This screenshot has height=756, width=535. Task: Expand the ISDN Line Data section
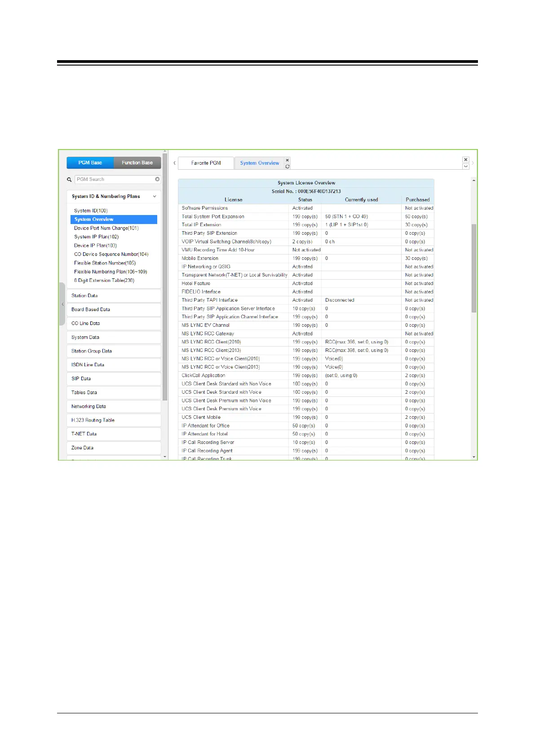pyautogui.click(x=114, y=365)
